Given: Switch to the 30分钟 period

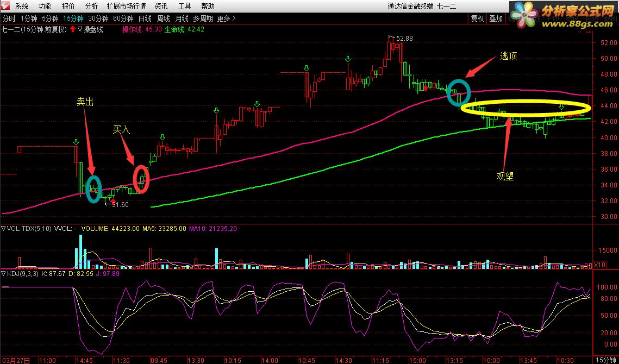Looking at the screenshot, I should (98, 18).
